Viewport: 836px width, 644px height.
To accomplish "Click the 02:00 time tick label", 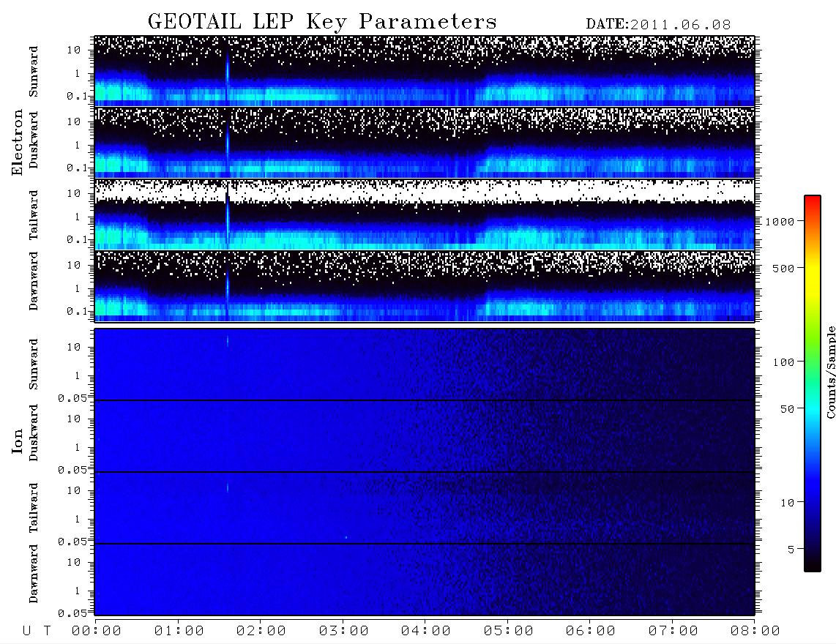I will click(x=261, y=632).
